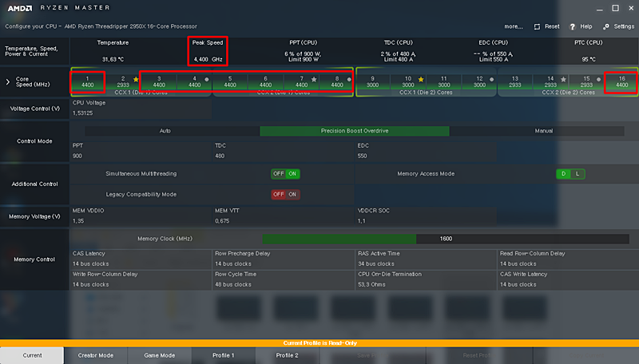Select core 3 speed cell

coord(159,82)
